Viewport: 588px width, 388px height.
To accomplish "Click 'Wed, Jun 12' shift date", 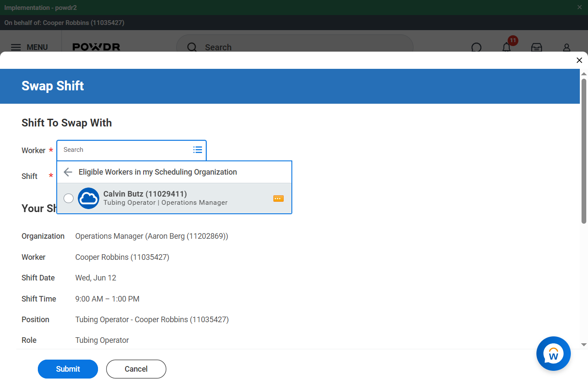I will click(x=96, y=278).
